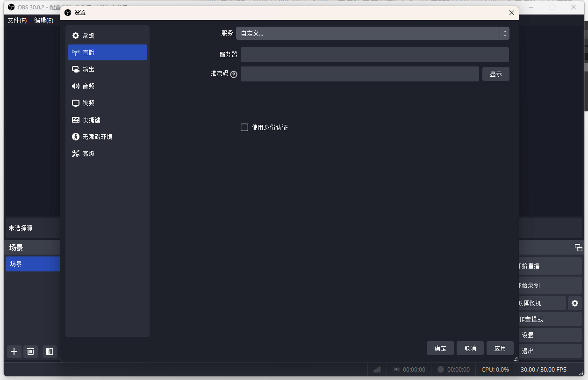Open the 文件 menu

[x=17, y=21]
